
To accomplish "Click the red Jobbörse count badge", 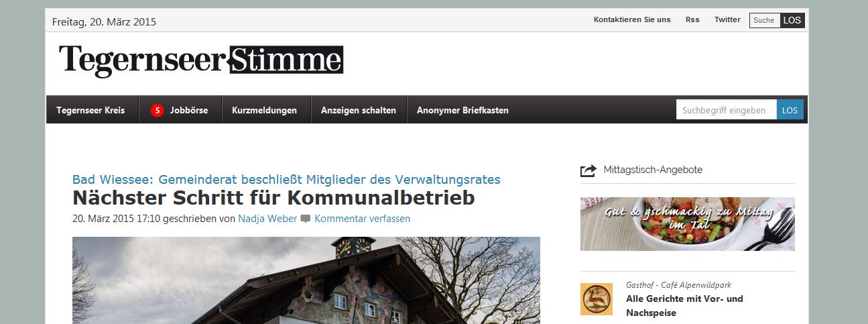I will coord(157,110).
